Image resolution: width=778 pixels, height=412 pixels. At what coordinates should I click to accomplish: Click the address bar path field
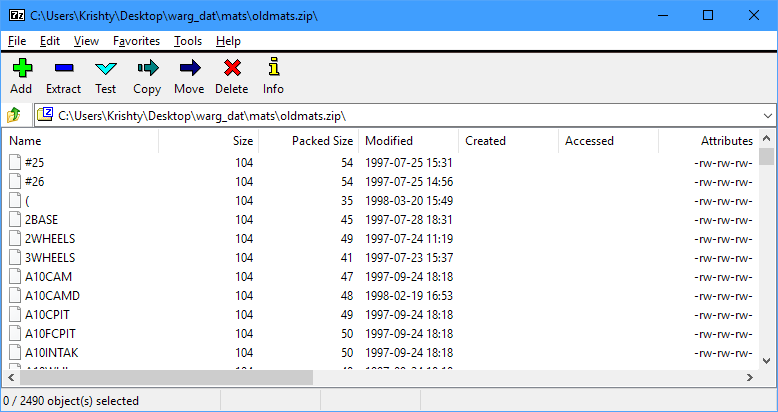click(400, 115)
